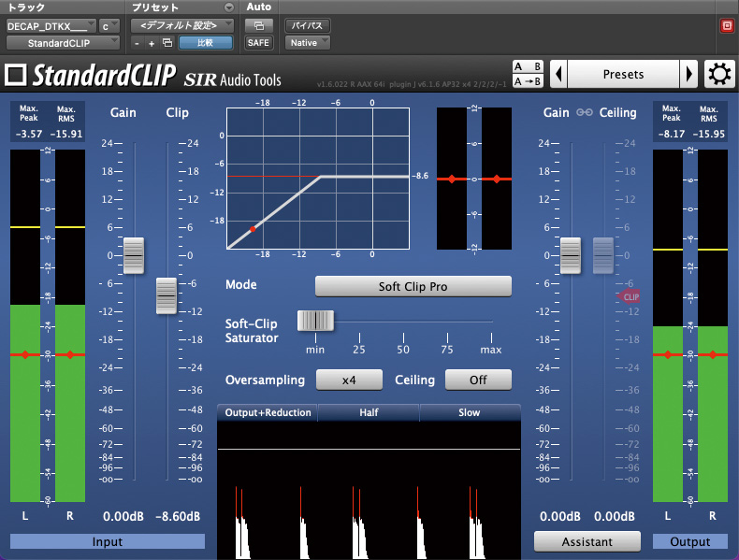Click the Assistant button
The height and width of the screenshot is (560, 739).
tap(587, 541)
